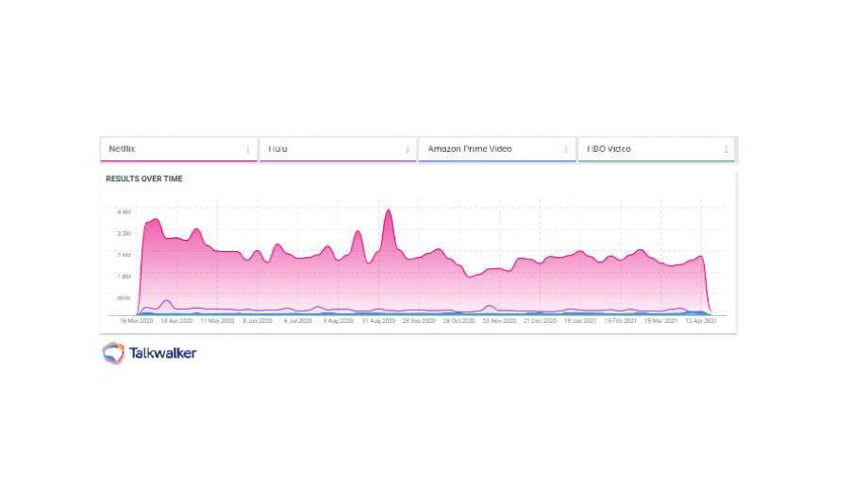Click the '28 Sep 2020' axis label
This screenshot has height=489, width=868.
[419, 321]
